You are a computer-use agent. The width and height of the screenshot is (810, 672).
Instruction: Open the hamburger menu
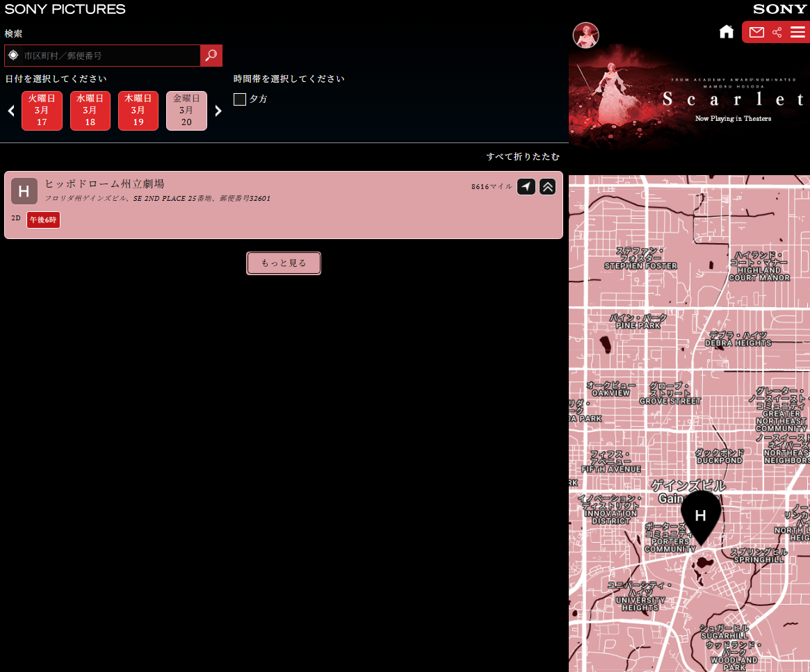797,33
